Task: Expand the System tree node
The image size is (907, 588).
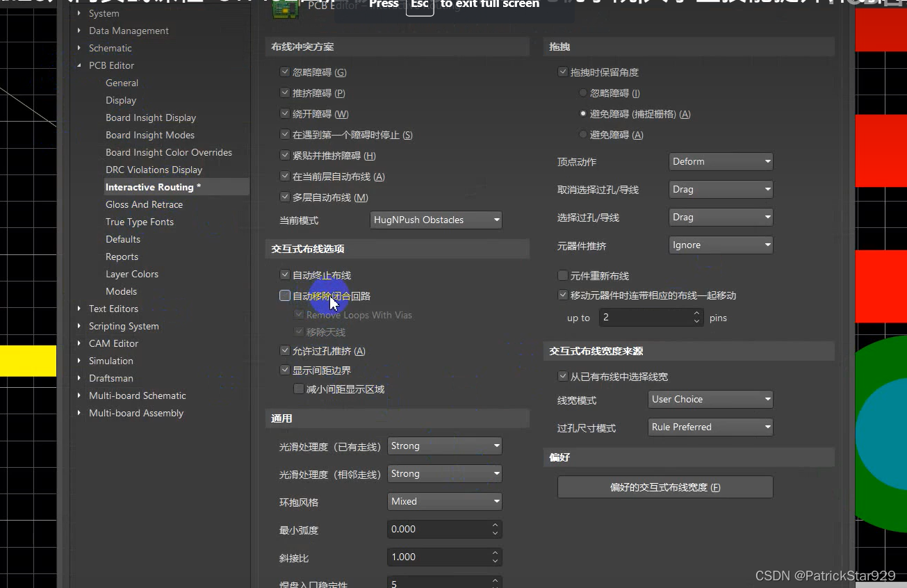Action: [x=79, y=13]
